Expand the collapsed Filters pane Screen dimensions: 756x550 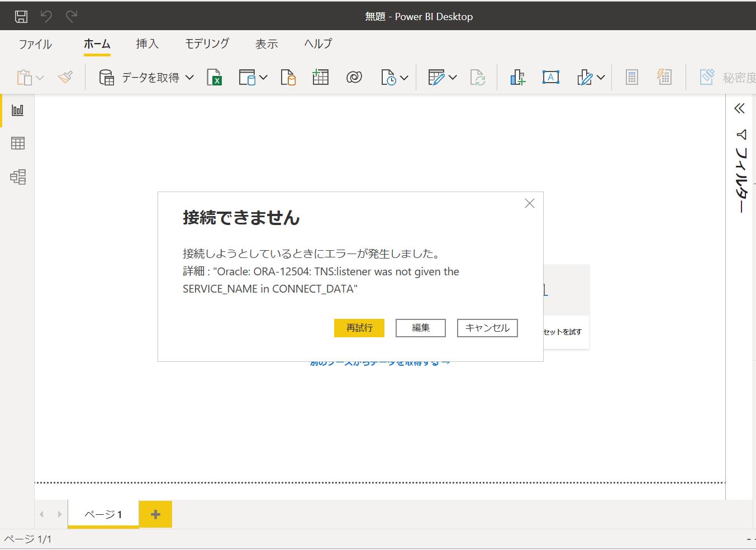[739, 108]
